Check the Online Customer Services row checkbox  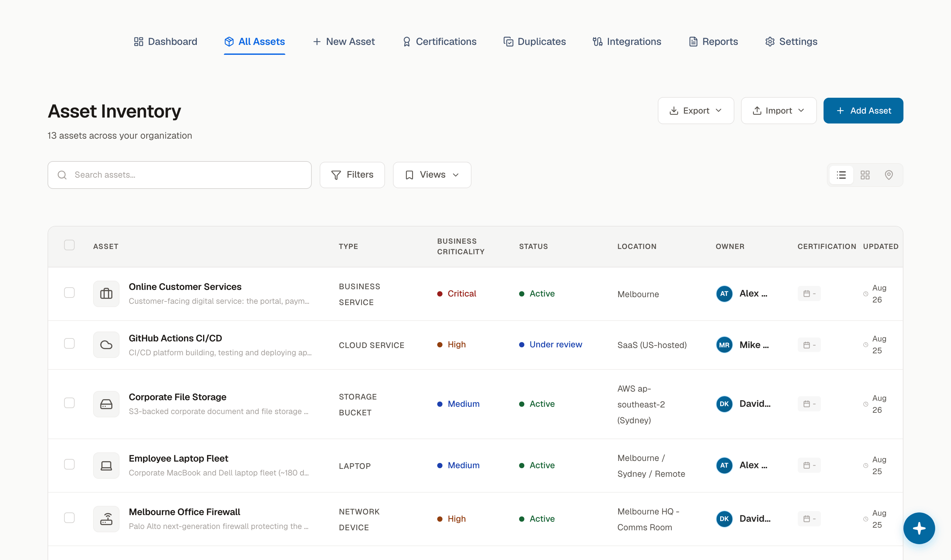(69, 293)
